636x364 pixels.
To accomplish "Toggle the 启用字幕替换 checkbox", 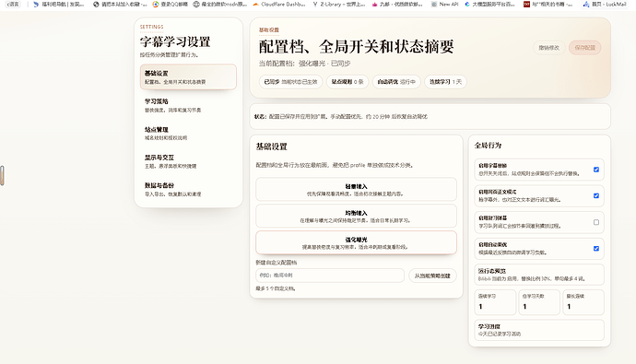I will 595,170.
